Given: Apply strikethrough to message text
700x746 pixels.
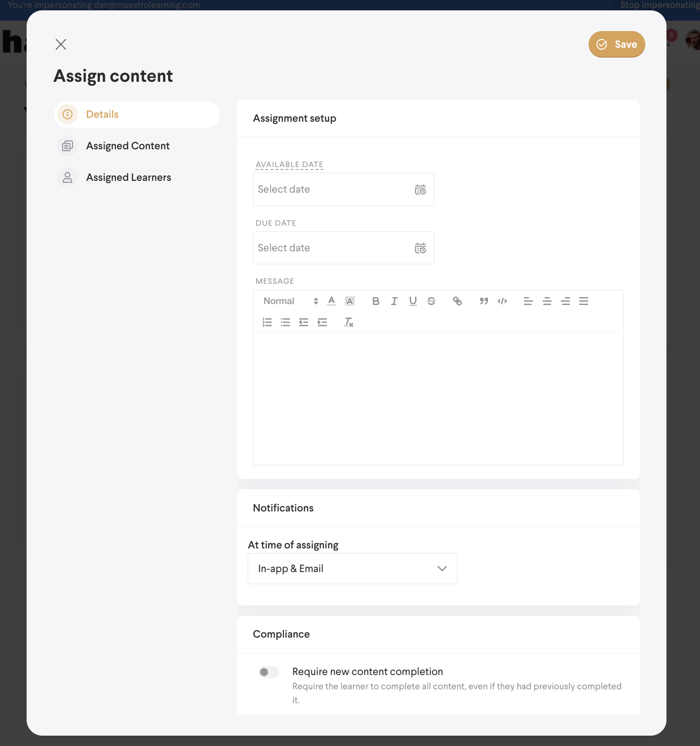Looking at the screenshot, I should point(431,301).
